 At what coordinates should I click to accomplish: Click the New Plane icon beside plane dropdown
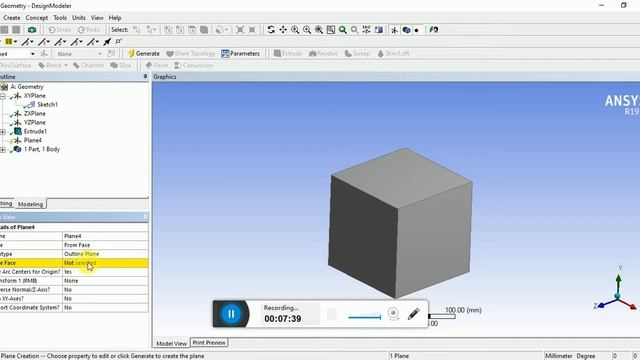pyautogui.click(x=44, y=54)
